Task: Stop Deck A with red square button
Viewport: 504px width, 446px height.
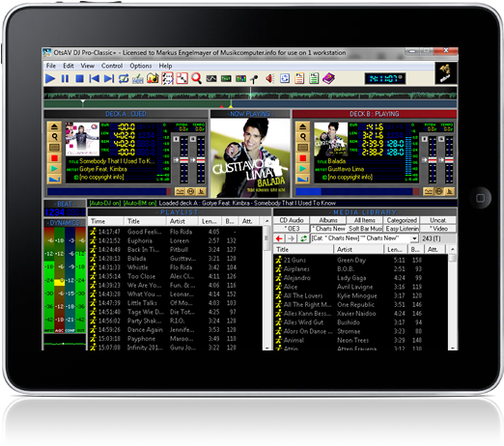Action: click(x=54, y=158)
